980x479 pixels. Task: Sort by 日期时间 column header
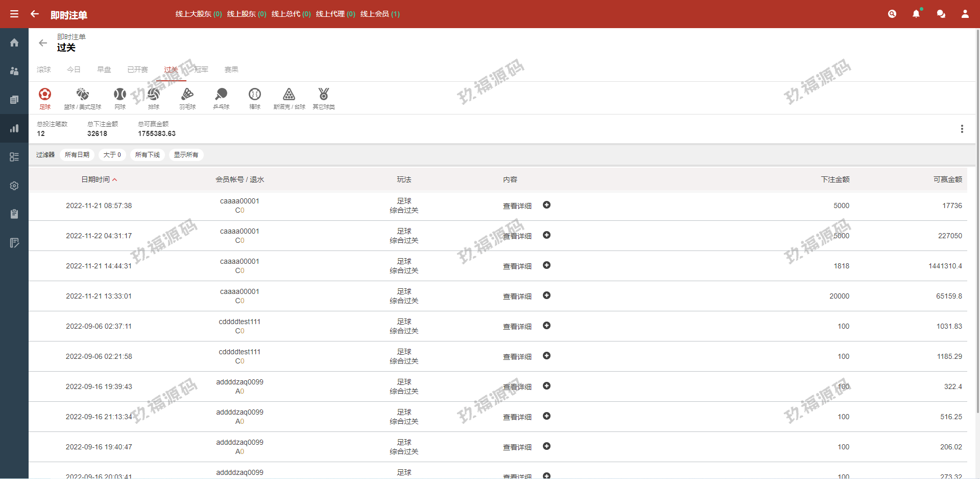coord(96,179)
